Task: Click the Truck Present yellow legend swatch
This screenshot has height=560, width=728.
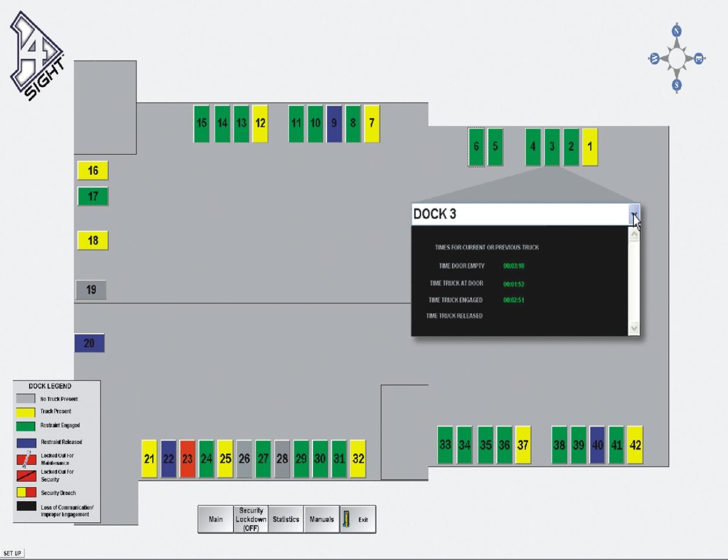Action: [x=27, y=412]
